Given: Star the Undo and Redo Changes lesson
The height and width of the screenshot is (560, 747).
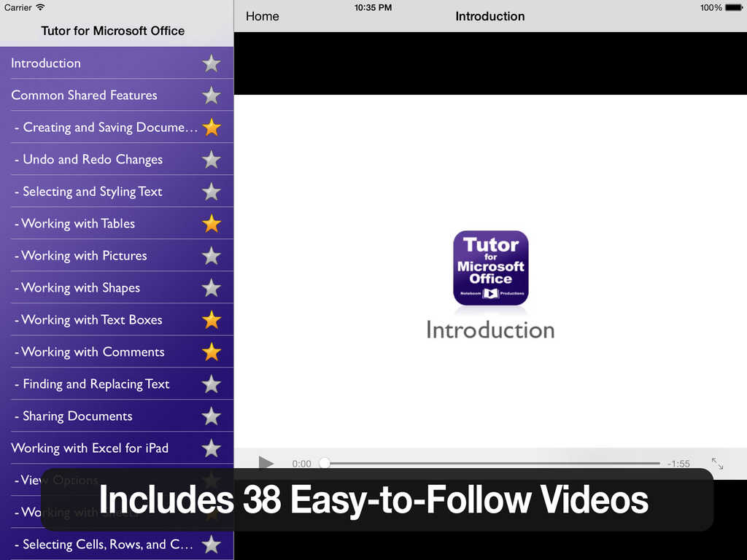Looking at the screenshot, I should tap(212, 160).
